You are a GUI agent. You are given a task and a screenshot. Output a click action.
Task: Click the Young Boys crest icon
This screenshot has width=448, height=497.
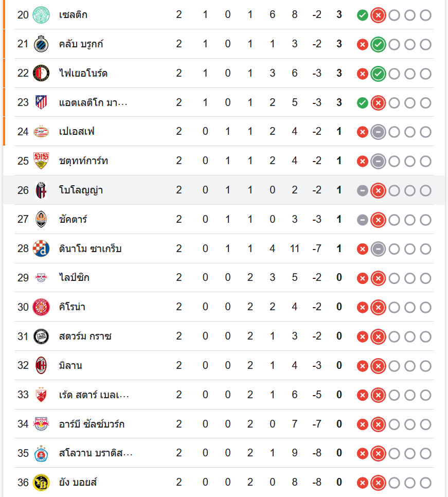(41, 483)
